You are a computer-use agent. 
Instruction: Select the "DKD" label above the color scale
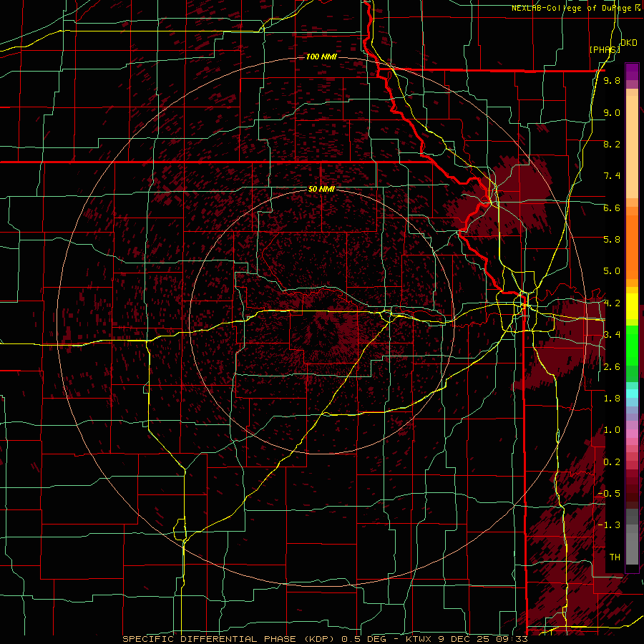(x=628, y=43)
